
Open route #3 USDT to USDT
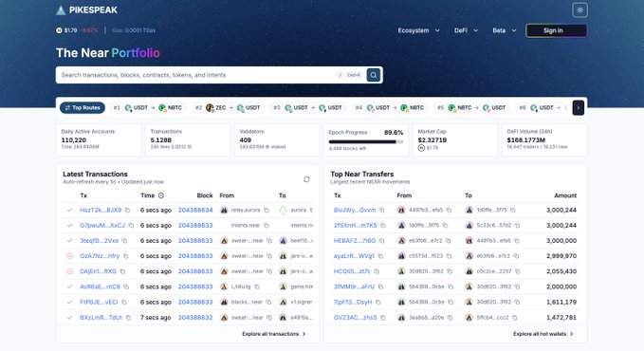pyautogui.click(x=307, y=108)
